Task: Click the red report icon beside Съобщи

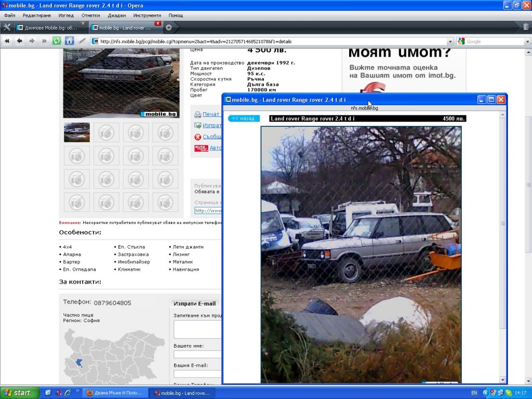Action: point(197,137)
